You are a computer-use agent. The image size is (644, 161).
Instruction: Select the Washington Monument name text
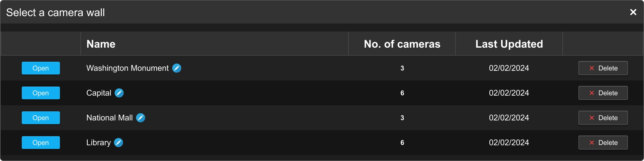pyautogui.click(x=127, y=68)
